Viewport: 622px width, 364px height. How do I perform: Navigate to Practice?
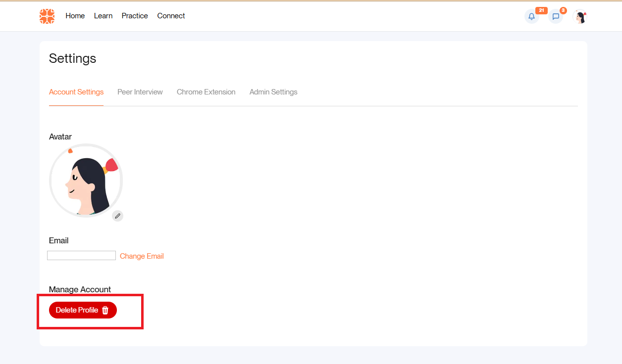135,16
